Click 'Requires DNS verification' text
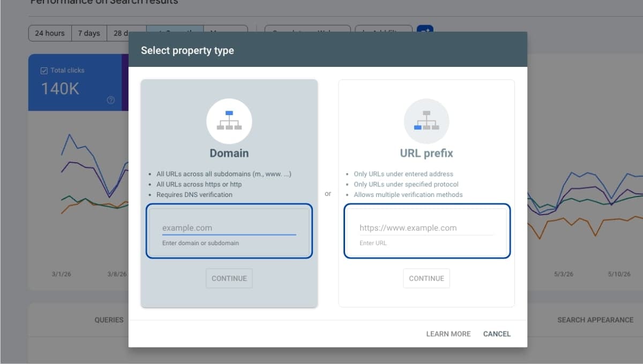Screen dimensions: 643x364 pos(195,195)
